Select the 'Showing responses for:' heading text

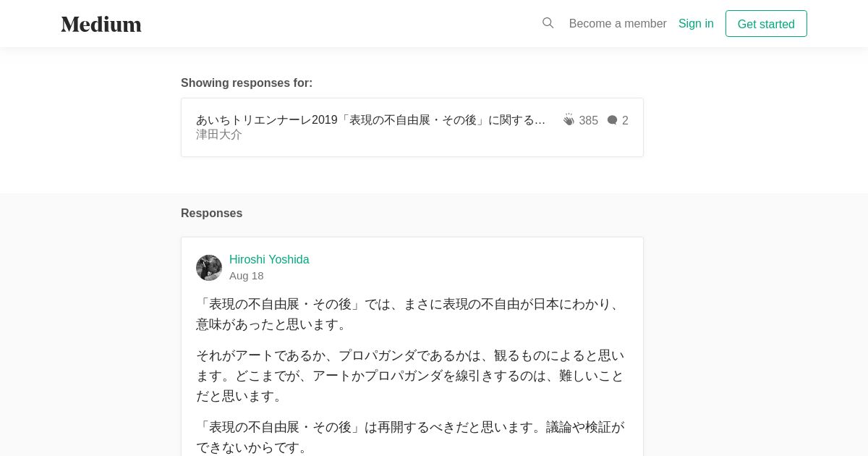[247, 83]
